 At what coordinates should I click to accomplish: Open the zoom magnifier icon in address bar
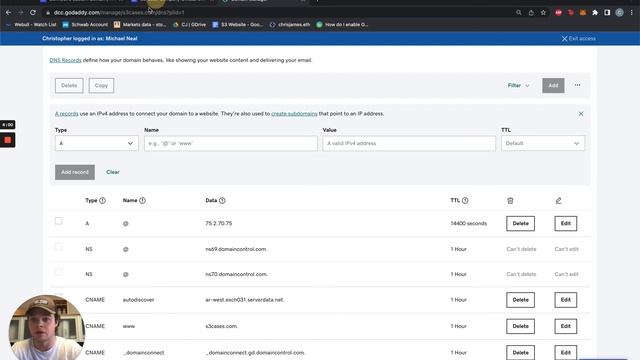pos(519,13)
